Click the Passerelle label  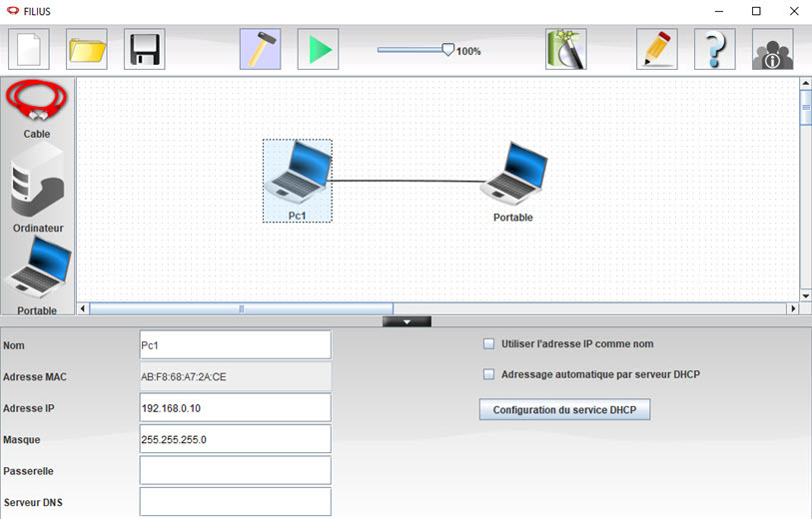tap(28, 471)
